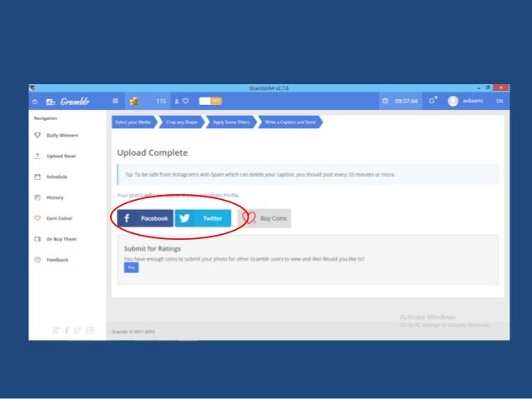Click the Twitter icon in sidebar footer

pos(78,330)
